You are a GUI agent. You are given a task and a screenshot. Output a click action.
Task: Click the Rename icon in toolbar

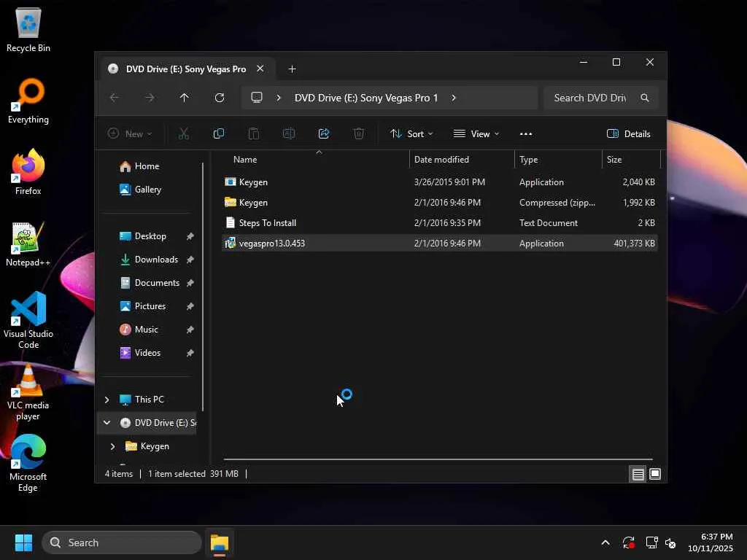click(289, 134)
